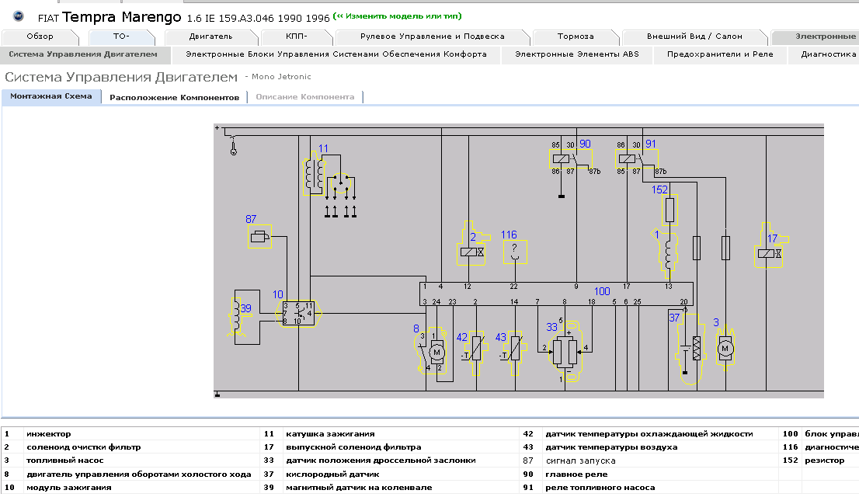859x504 pixels.
Task: Select fuel pump 3 symbol
Action: (725, 347)
